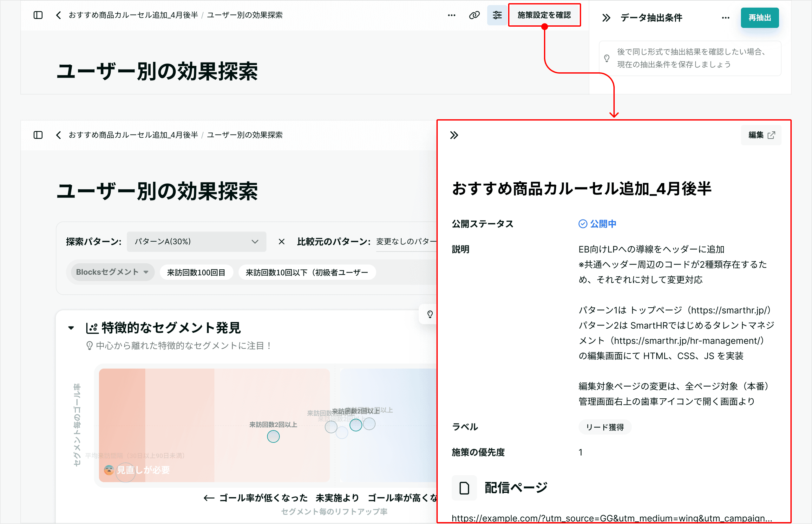Viewport: 812px width, 524px height.
Task: Click teal bubble labeled 来訪回数2回以上 in chart
Action: pos(273,436)
